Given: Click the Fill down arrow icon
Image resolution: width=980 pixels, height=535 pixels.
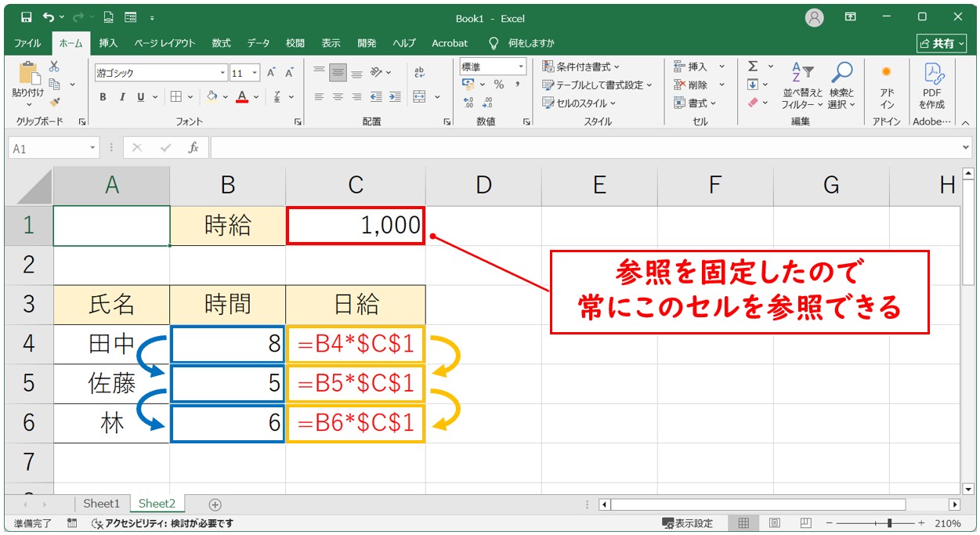Looking at the screenshot, I should [753, 85].
